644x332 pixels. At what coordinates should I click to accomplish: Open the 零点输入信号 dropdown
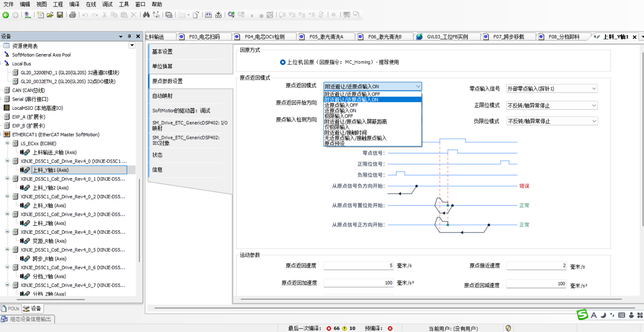[552, 89]
